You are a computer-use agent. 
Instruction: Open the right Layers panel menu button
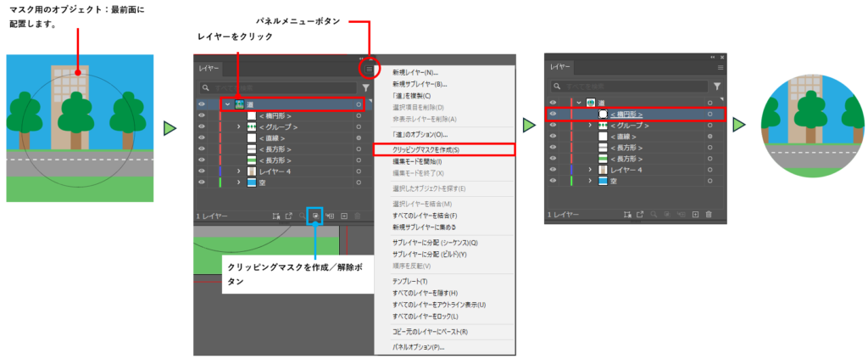pos(721,67)
